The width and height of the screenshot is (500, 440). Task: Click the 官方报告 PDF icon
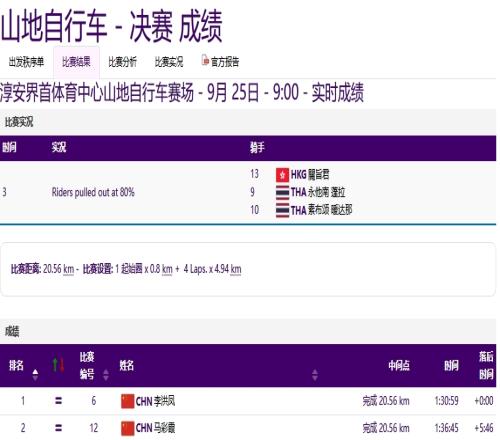(x=205, y=61)
